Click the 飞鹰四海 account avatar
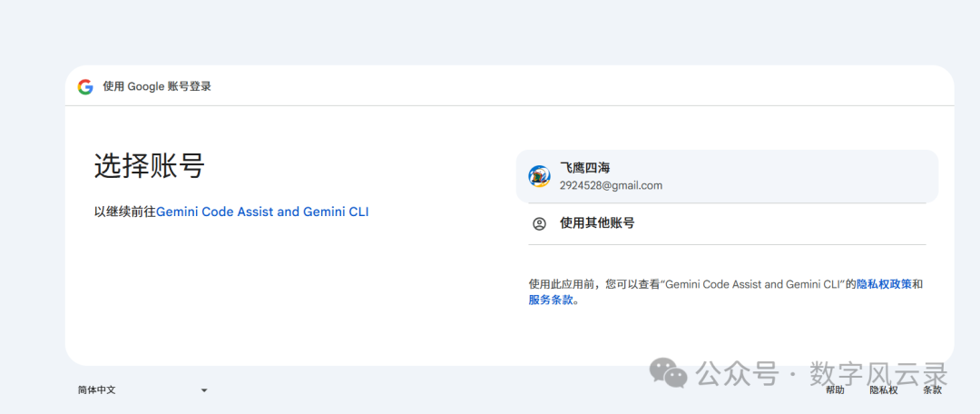Image resolution: width=980 pixels, height=414 pixels. 539,176
